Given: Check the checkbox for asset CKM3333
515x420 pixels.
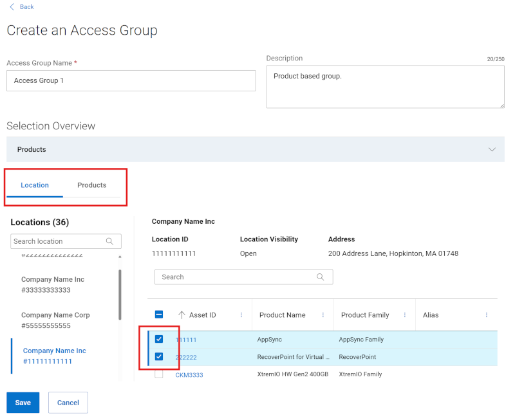Looking at the screenshot, I should tap(158, 374).
